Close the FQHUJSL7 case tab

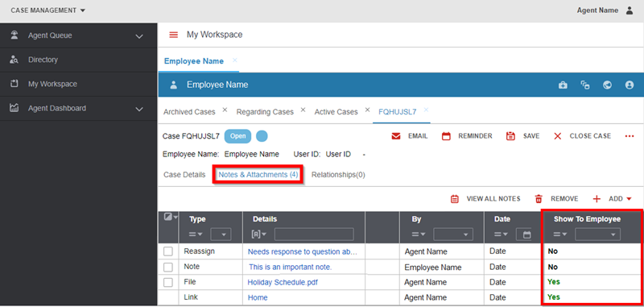point(426,110)
